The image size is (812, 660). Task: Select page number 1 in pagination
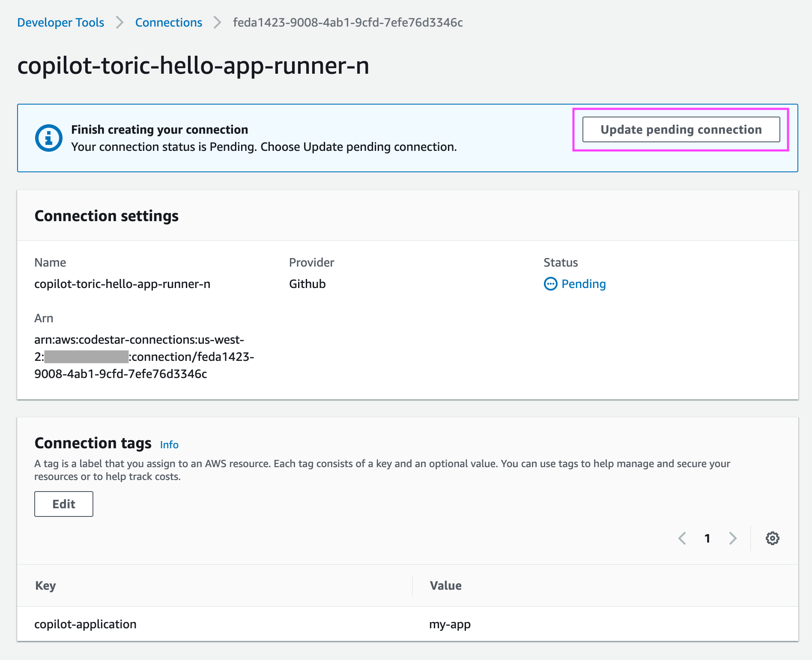[707, 538]
